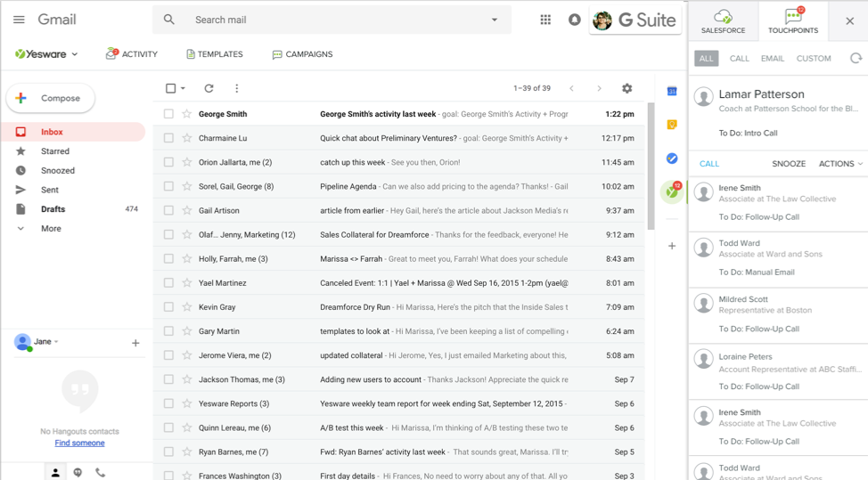
Task: Open the Yesware side panel icon
Action: coord(672,191)
